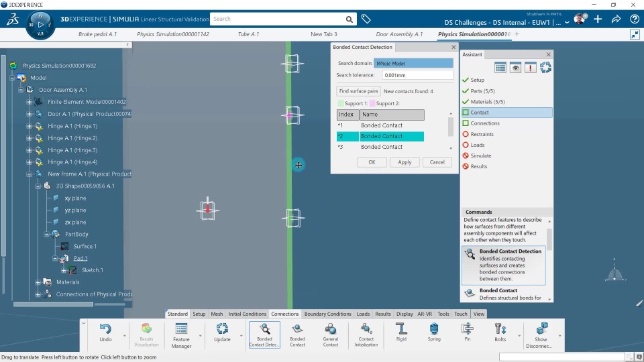
Task: Click the Search tolerance input field
Action: (x=418, y=75)
